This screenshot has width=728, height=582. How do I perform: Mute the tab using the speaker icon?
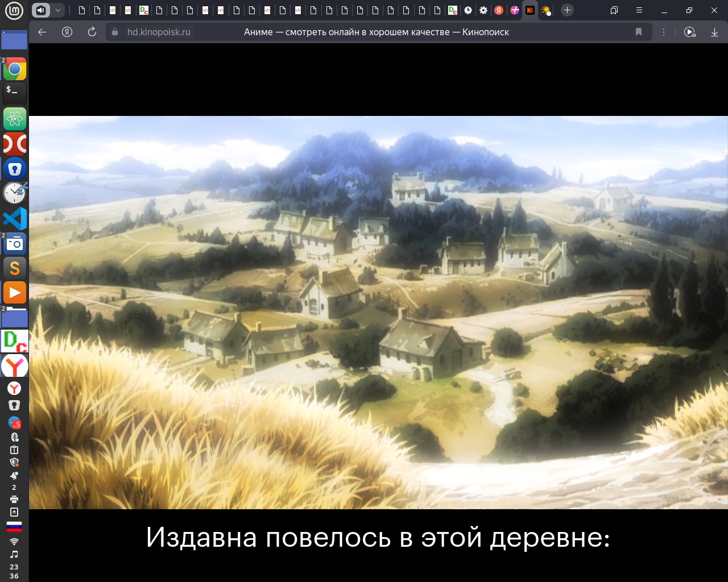(41, 10)
